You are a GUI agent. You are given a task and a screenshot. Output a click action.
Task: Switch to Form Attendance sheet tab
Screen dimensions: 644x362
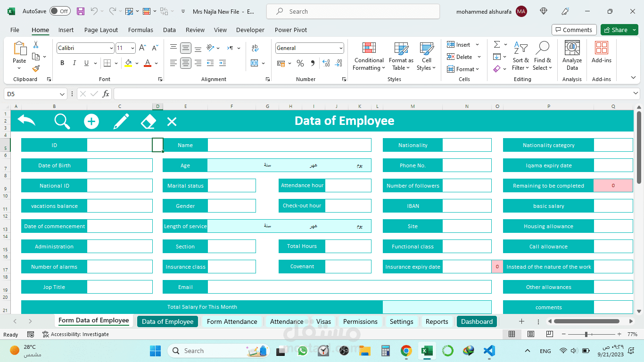232,321
